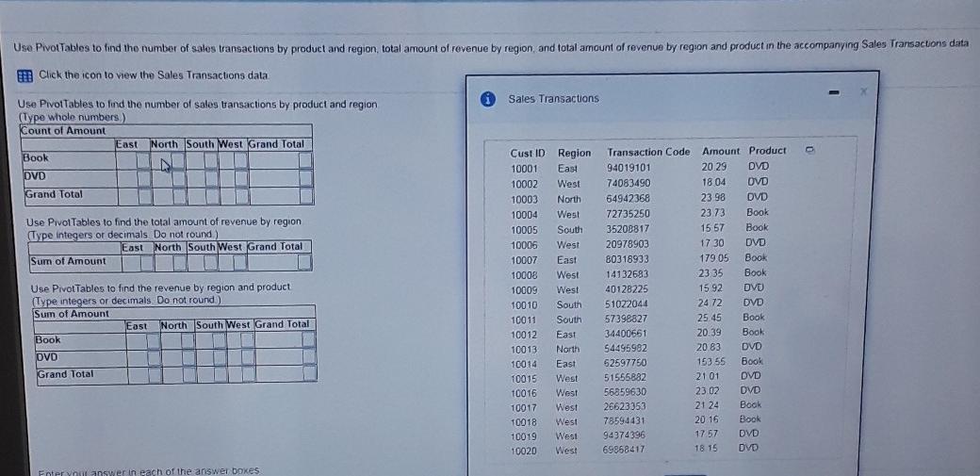The height and width of the screenshot is (476, 980).
Task: Select the DVD East box in Count of Amount table
Action: tap(144, 179)
